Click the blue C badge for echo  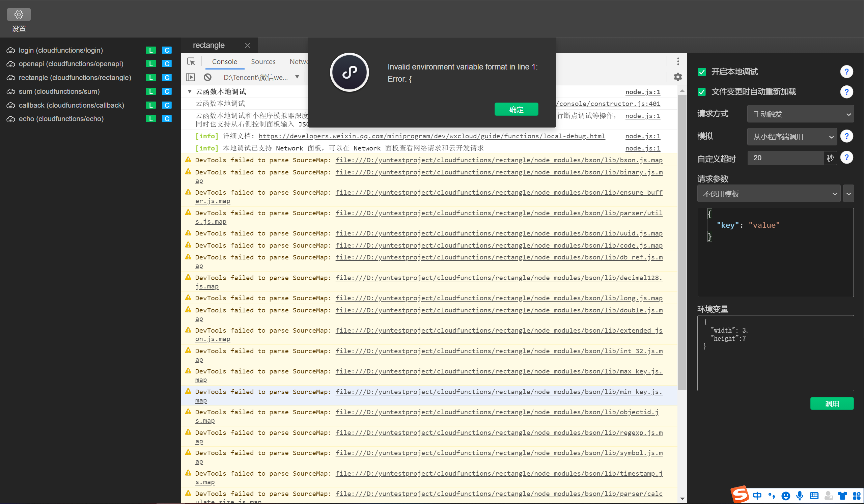point(167,119)
